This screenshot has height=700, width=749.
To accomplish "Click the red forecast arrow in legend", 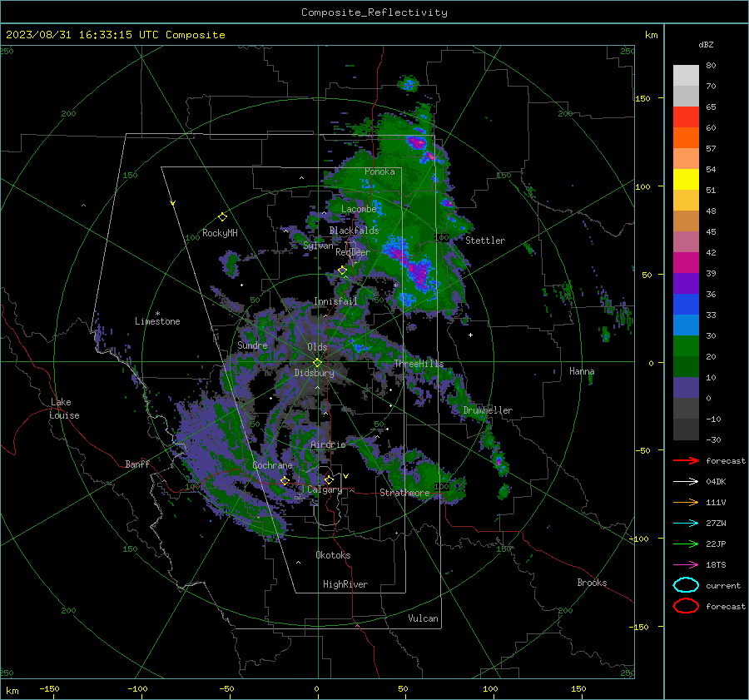I will 686,460.
